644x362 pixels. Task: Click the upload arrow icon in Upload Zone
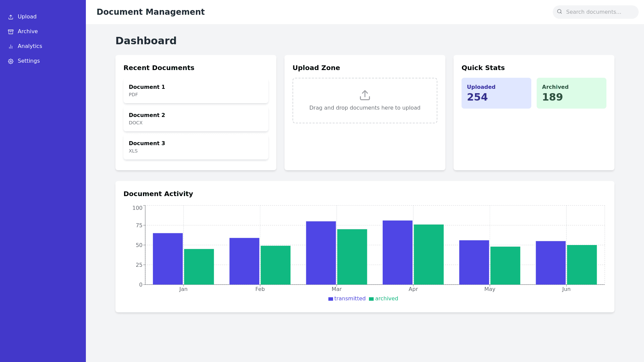click(365, 95)
